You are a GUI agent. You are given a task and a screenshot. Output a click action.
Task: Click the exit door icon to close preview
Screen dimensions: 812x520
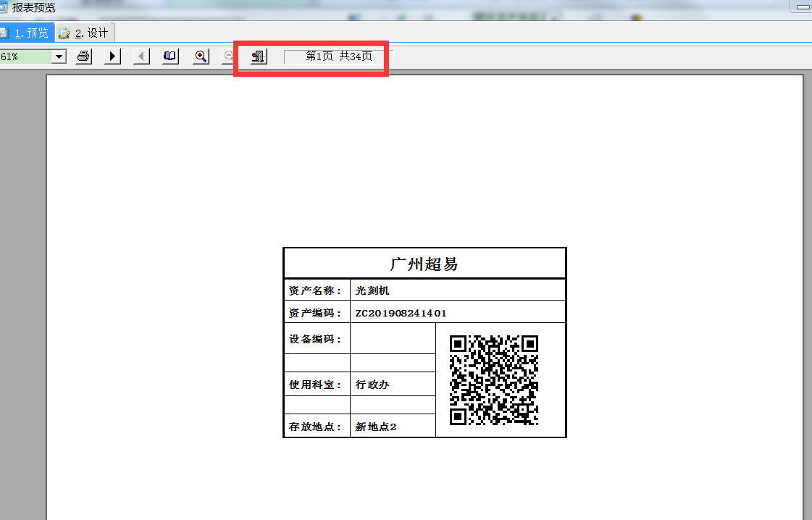(x=259, y=56)
